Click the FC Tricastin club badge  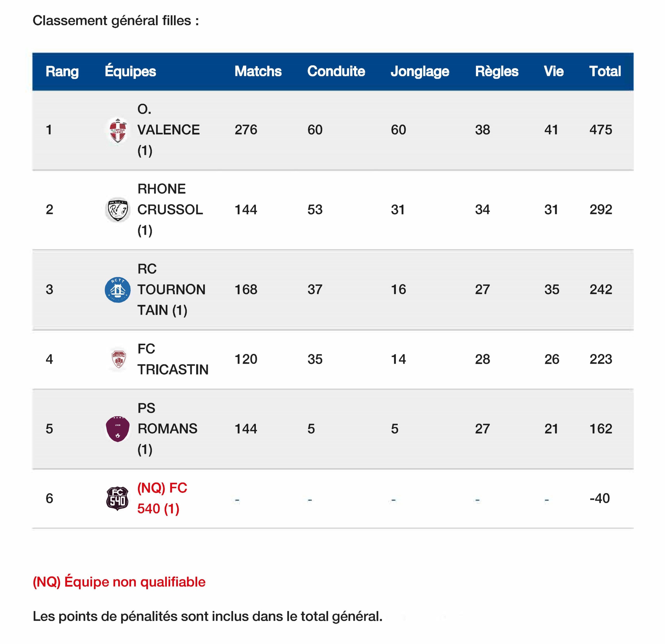point(118,359)
